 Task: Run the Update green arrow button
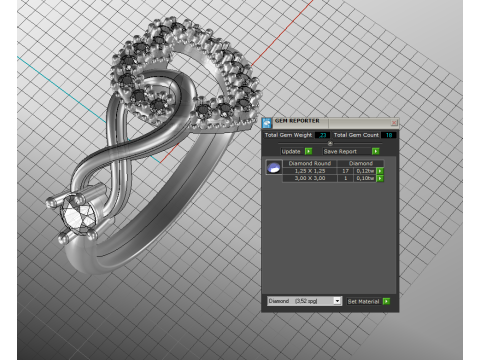pyautogui.click(x=309, y=151)
